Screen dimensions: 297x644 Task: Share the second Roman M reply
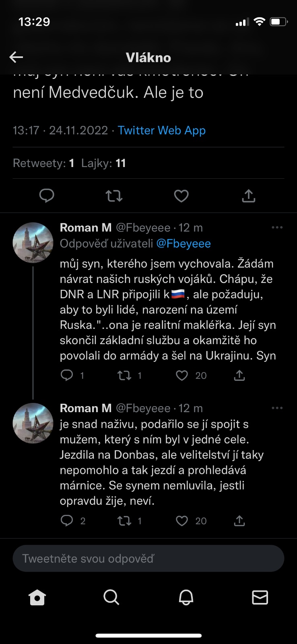[x=239, y=521]
